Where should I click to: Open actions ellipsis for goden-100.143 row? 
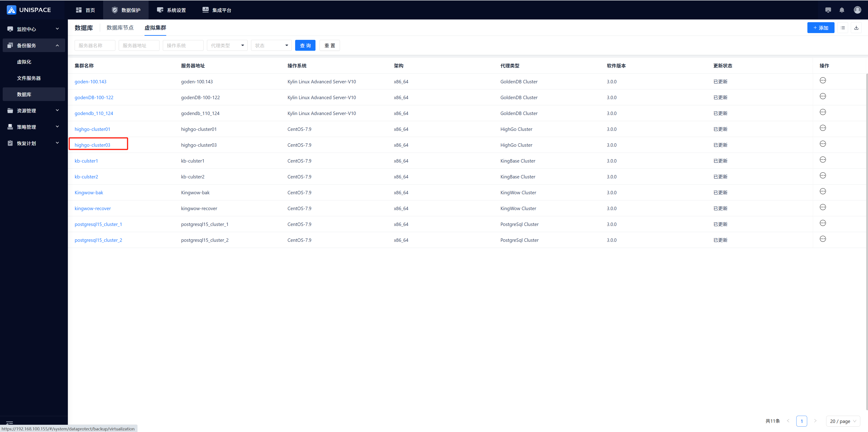click(x=823, y=81)
